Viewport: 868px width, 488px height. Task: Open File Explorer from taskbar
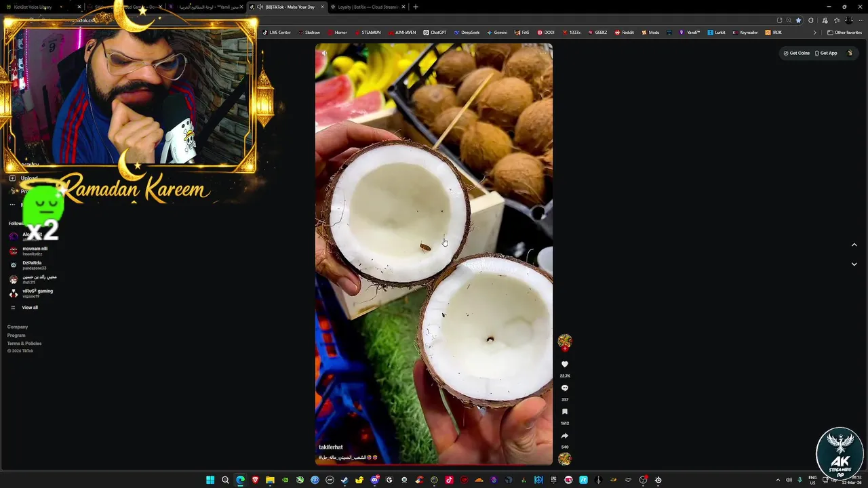270,480
